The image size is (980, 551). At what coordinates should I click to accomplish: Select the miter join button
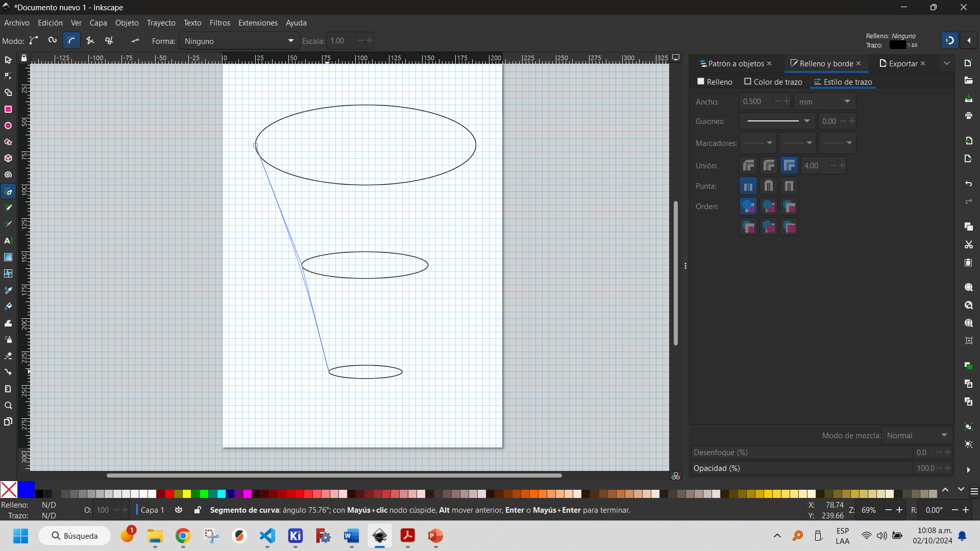(x=789, y=165)
